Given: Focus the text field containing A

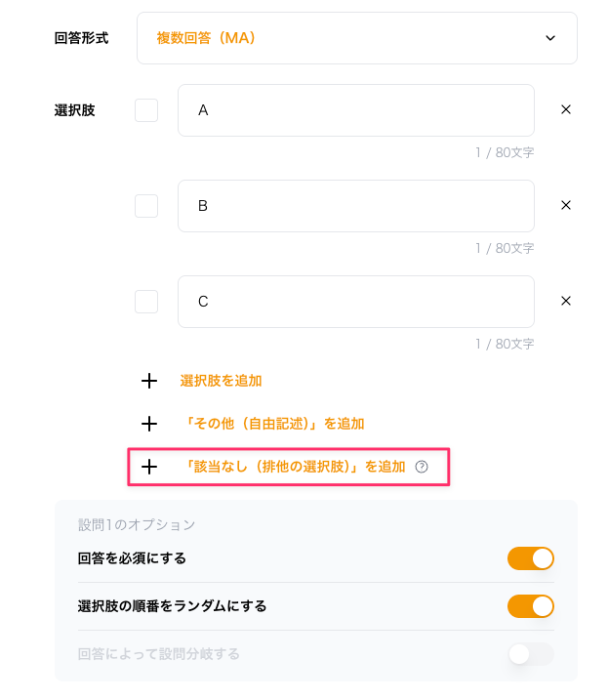Looking at the screenshot, I should (x=355, y=110).
